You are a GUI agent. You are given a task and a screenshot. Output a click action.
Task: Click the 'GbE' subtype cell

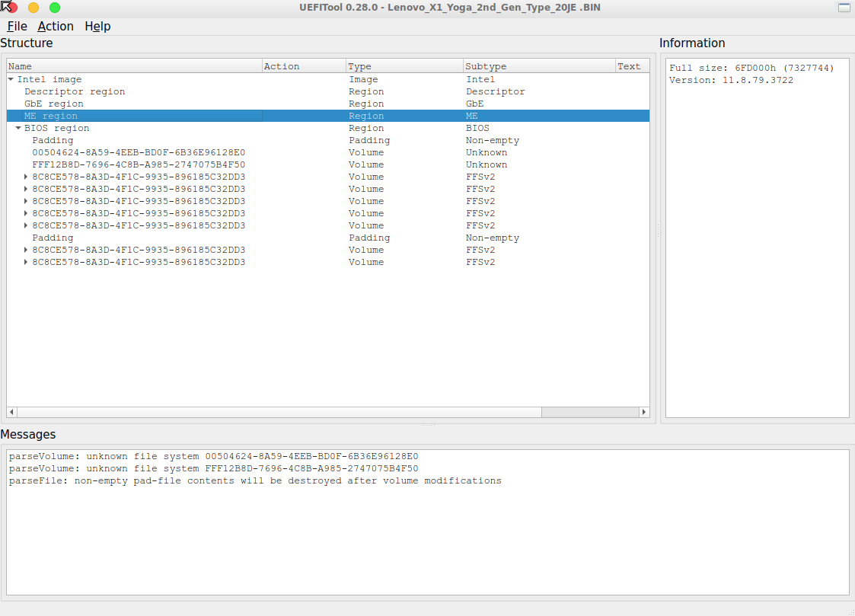(474, 104)
